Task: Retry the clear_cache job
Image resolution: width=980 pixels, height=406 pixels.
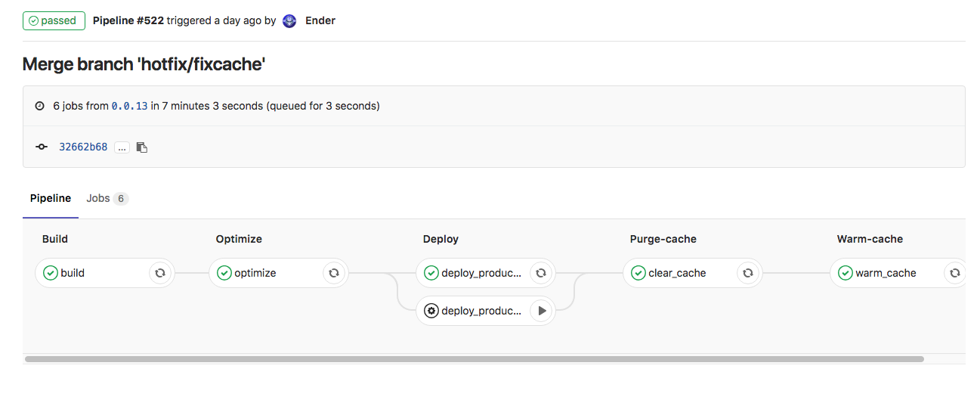Action: point(748,273)
